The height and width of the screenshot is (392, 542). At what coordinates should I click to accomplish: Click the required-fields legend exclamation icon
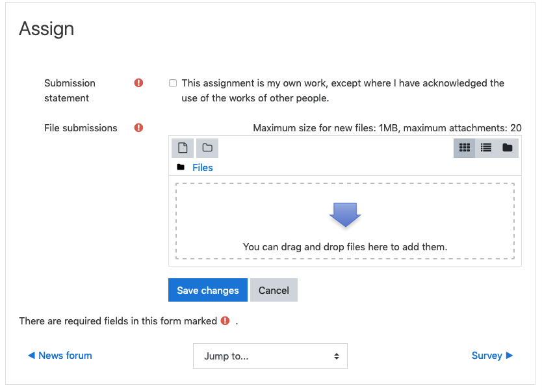(225, 320)
